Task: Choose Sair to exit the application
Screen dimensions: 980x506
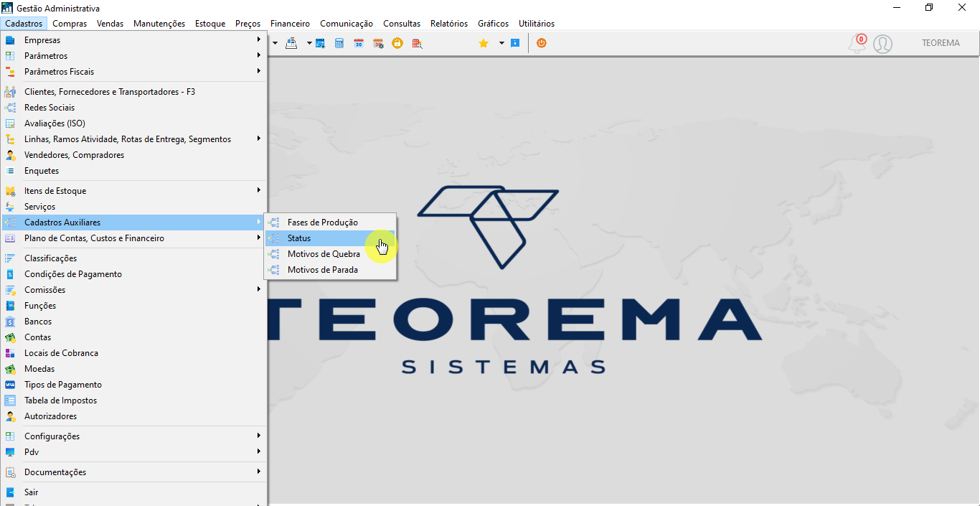Action: point(134,492)
